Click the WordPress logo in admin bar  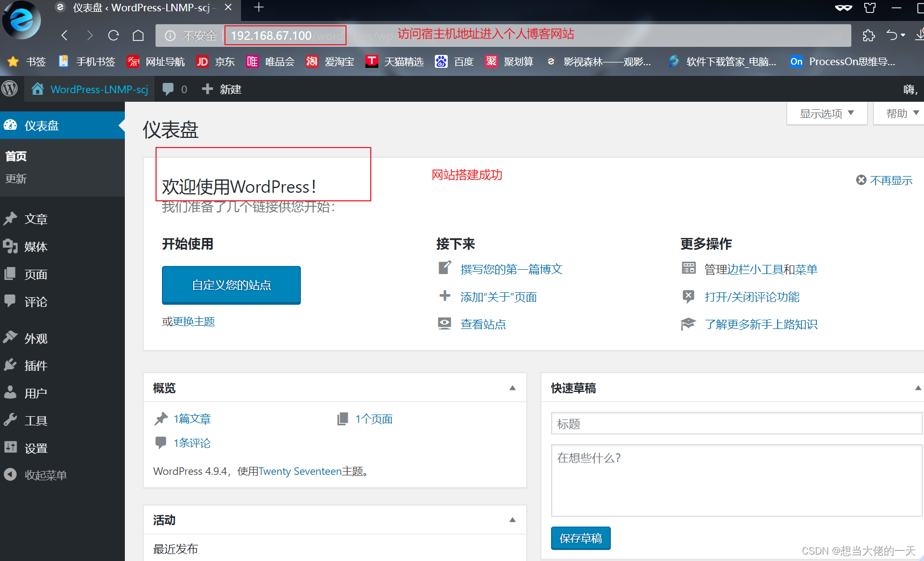(10, 89)
